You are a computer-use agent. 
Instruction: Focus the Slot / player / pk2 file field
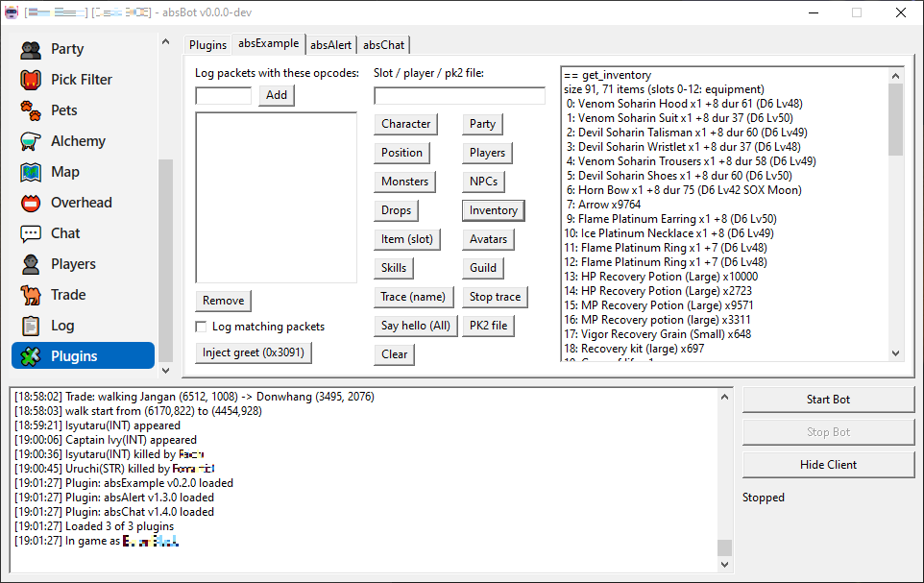click(x=460, y=95)
